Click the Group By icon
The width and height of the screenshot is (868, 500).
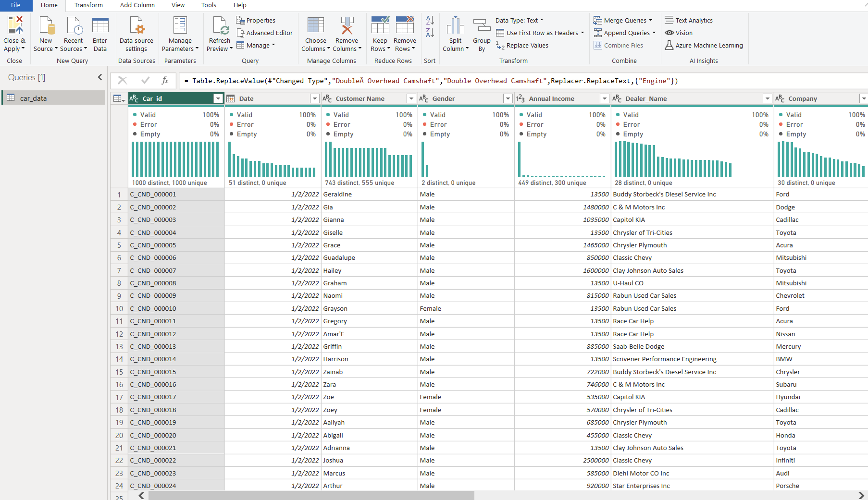tap(482, 25)
